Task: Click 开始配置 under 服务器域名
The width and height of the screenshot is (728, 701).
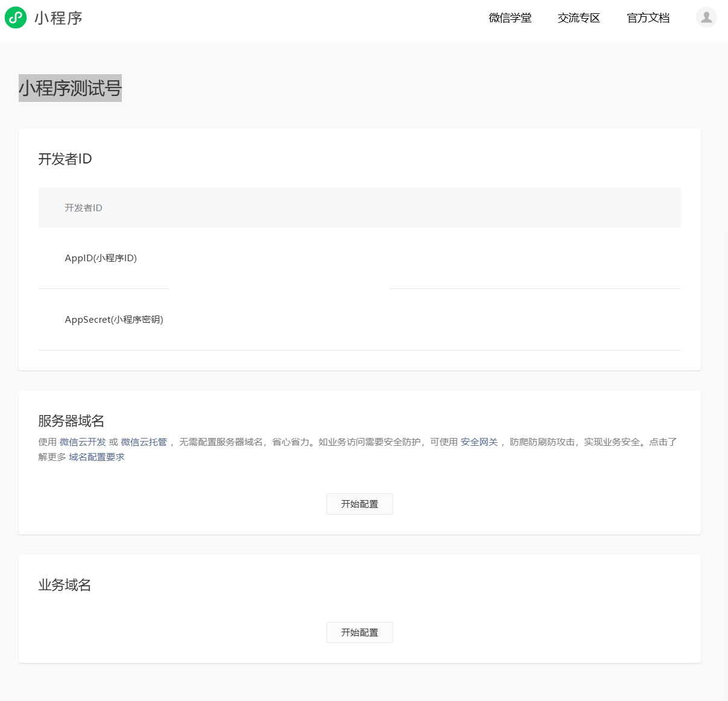Action: [x=359, y=504]
